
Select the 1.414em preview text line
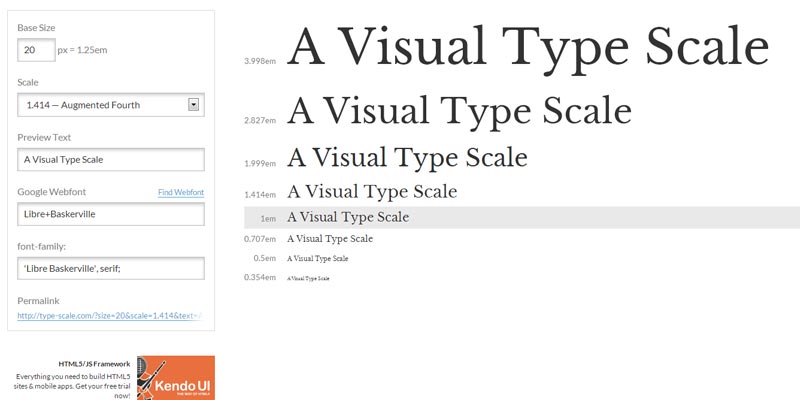click(372, 191)
